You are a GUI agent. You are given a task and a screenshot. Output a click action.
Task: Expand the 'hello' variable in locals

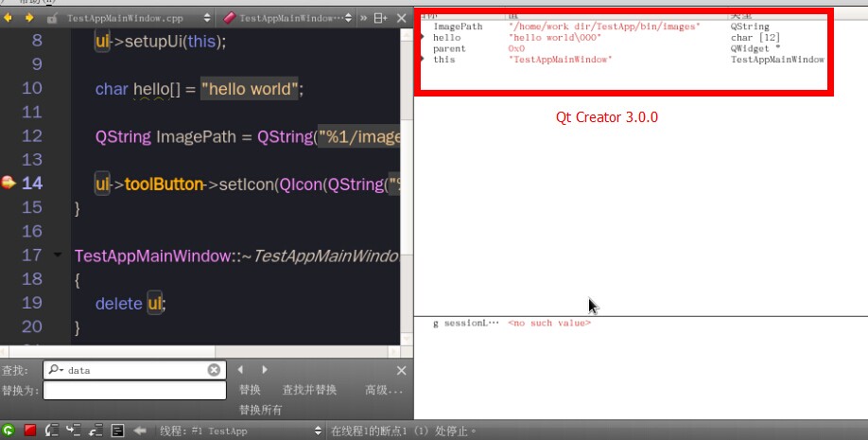pos(423,37)
